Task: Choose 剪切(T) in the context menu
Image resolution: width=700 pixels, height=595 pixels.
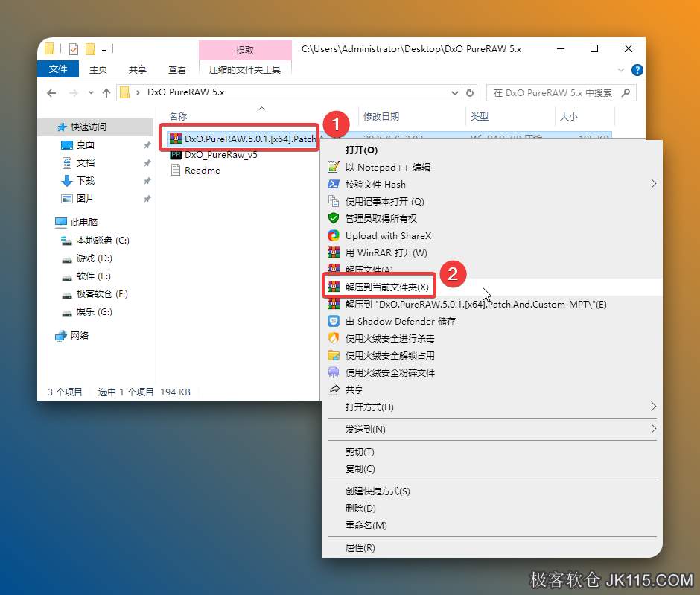Action: (x=492, y=452)
